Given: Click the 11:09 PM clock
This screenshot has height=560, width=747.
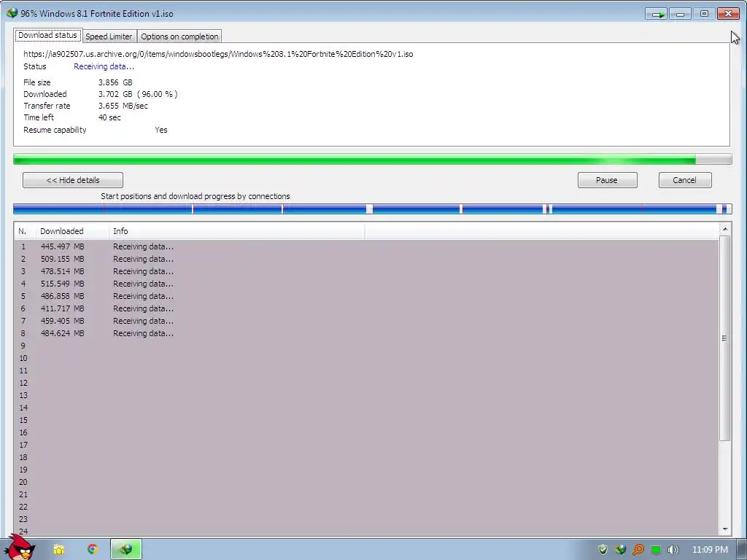Looking at the screenshot, I should click(x=709, y=550).
